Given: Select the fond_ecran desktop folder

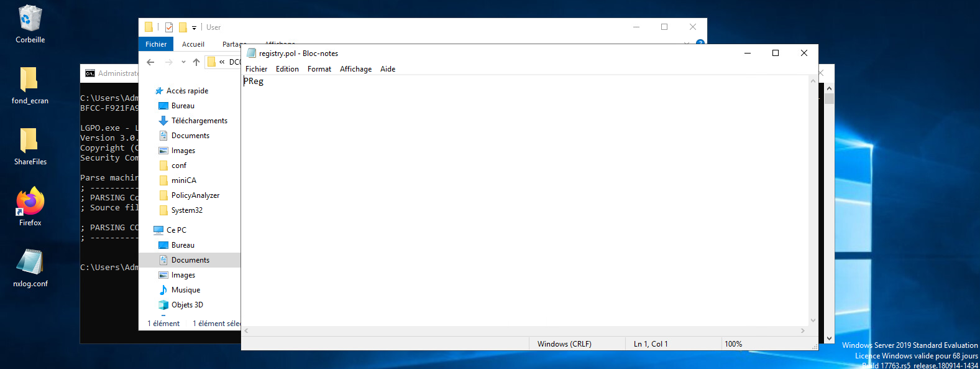Looking at the screenshot, I should click(x=29, y=80).
